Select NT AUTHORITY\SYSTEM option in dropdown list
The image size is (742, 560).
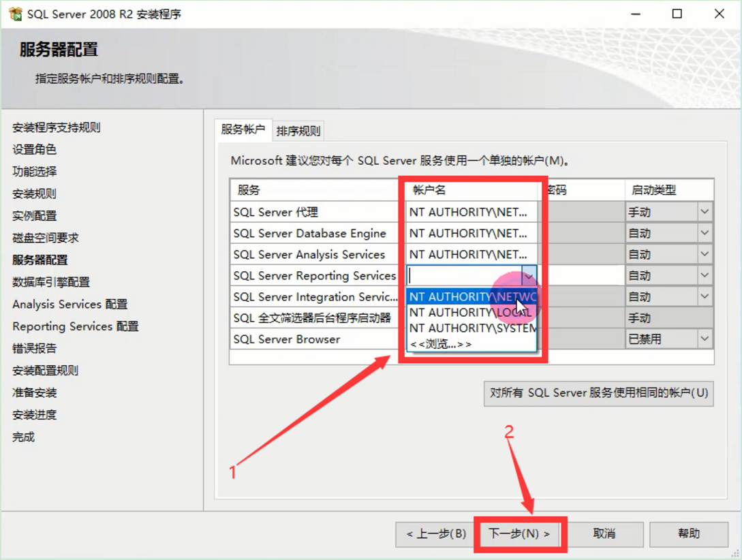coord(472,328)
